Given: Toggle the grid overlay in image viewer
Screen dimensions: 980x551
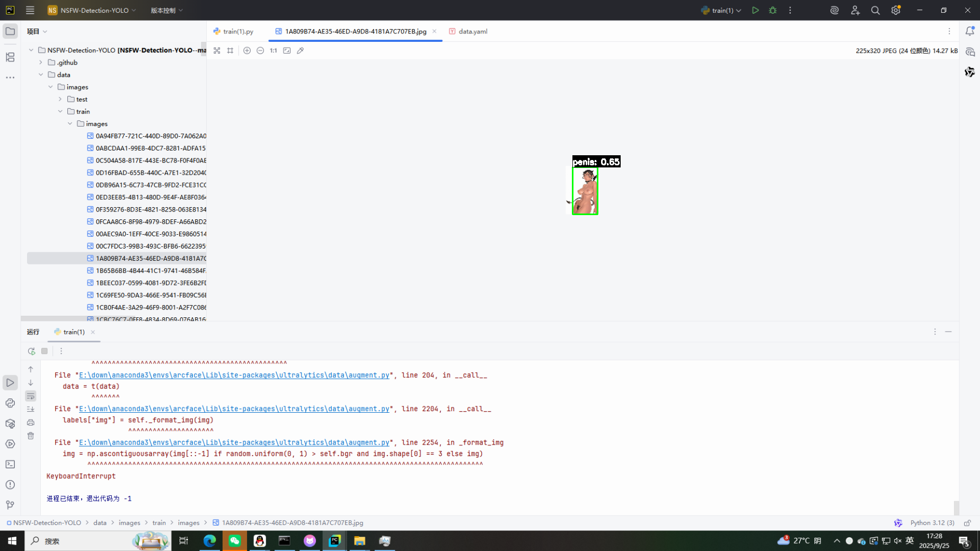Looking at the screenshot, I should (230, 50).
